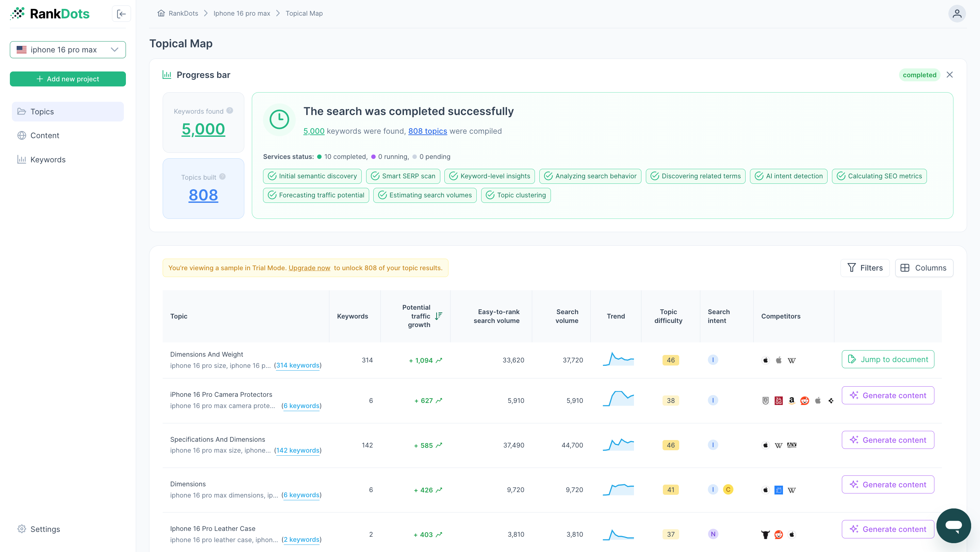This screenshot has width=980, height=552.
Task: Open Settings in the sidebar
Action: pos(39,529)
